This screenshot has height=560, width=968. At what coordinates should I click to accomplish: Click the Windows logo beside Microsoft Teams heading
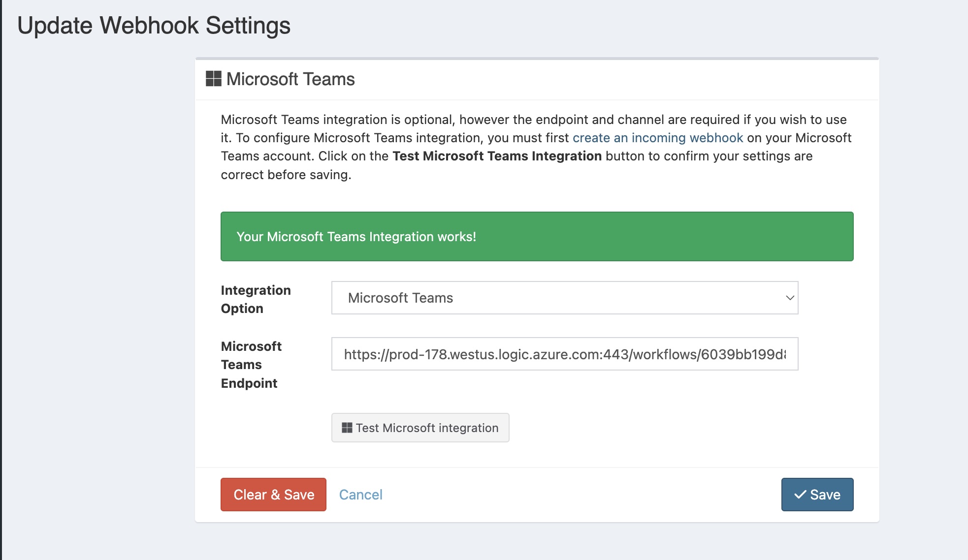tap(213, 79)
